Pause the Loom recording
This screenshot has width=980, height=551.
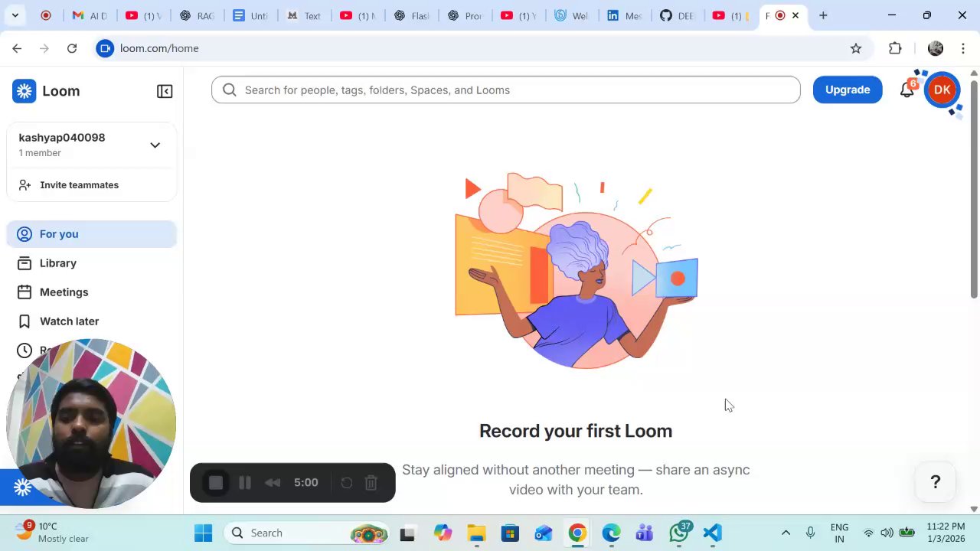click(x=245, y=483)
